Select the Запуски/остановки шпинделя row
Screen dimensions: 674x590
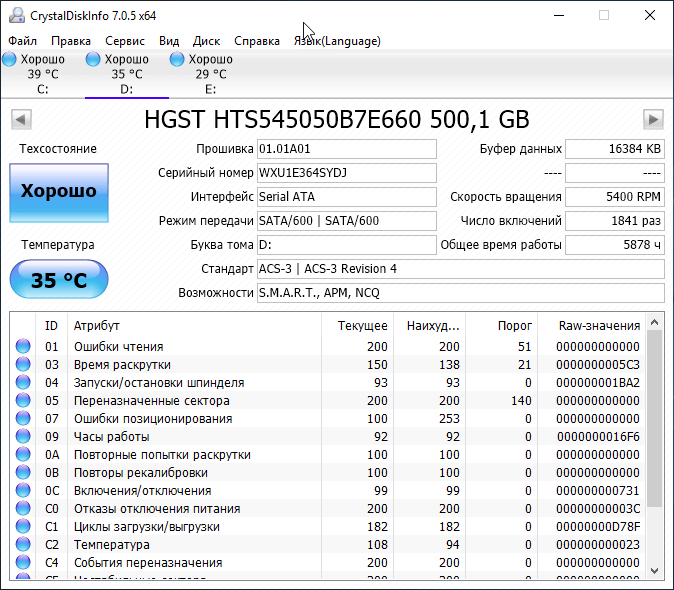[328, 382]
